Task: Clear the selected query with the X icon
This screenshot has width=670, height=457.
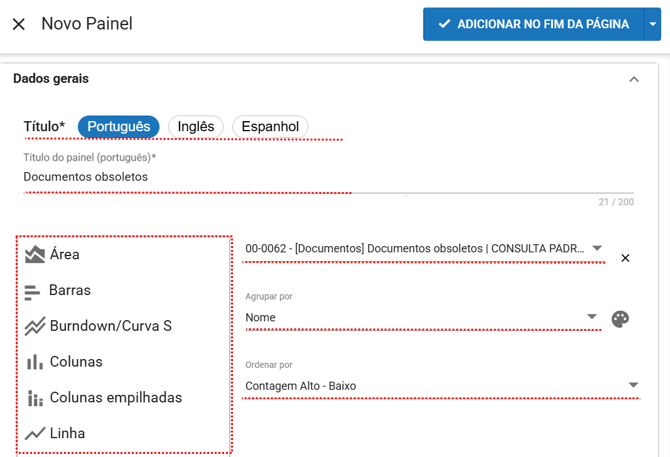Action: (x=625, y=258)
